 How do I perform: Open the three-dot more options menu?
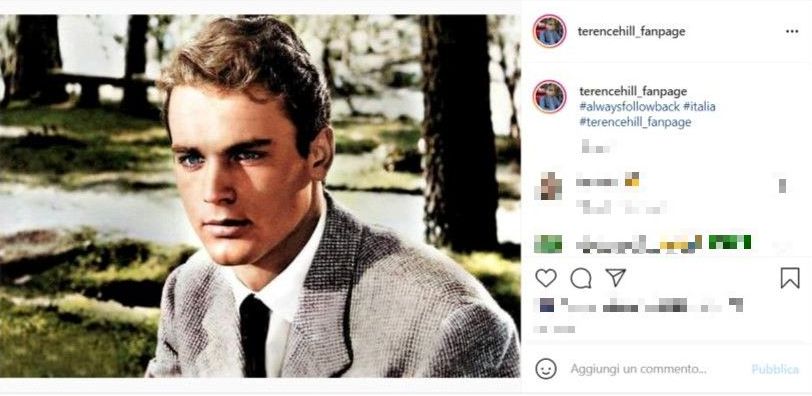pyautogui.click(x=792, y=32)
